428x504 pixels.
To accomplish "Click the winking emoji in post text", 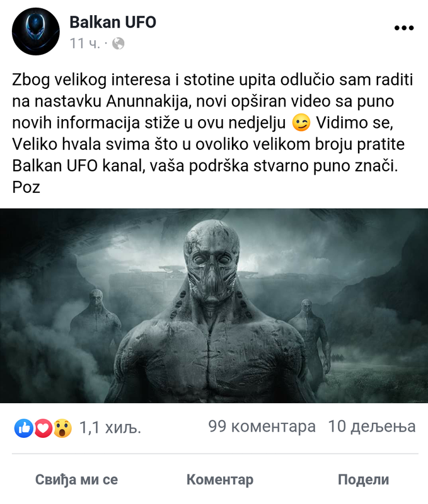I will (x=301, y=122).
